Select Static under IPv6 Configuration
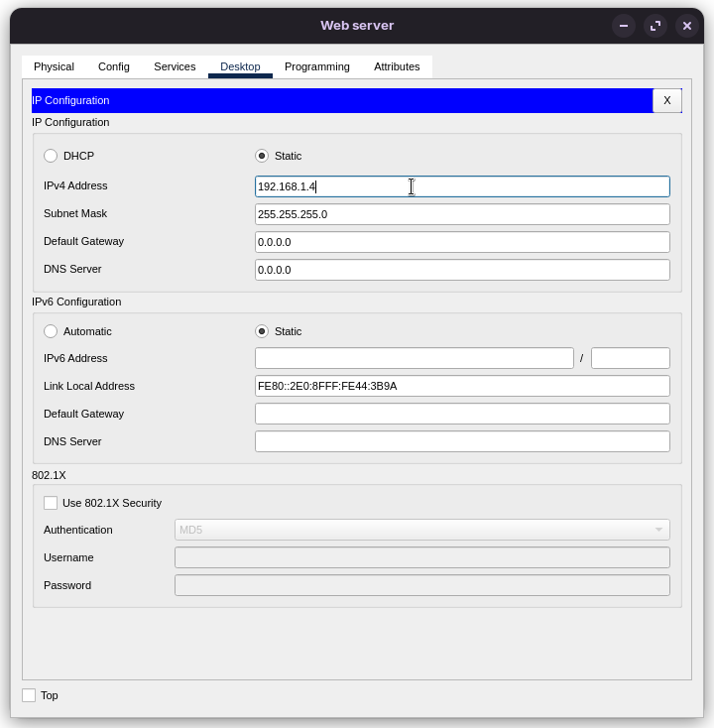The image size is (714, 728). pos(262,331)
